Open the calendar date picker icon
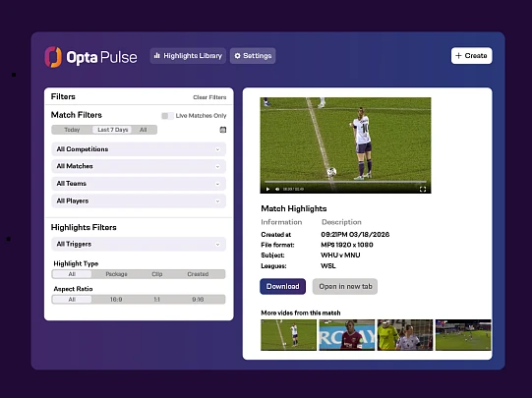 click(x=223, y=130)
